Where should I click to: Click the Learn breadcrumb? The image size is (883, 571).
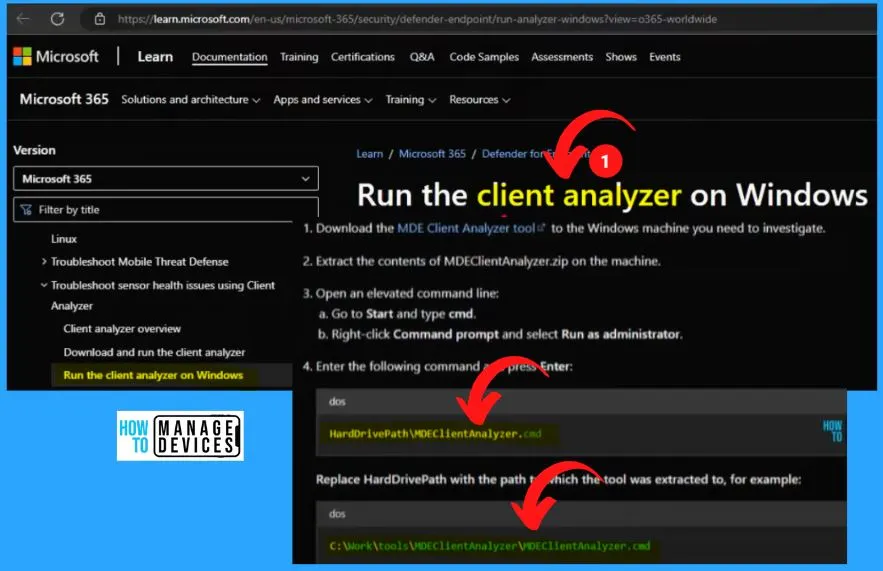point(369,154)
